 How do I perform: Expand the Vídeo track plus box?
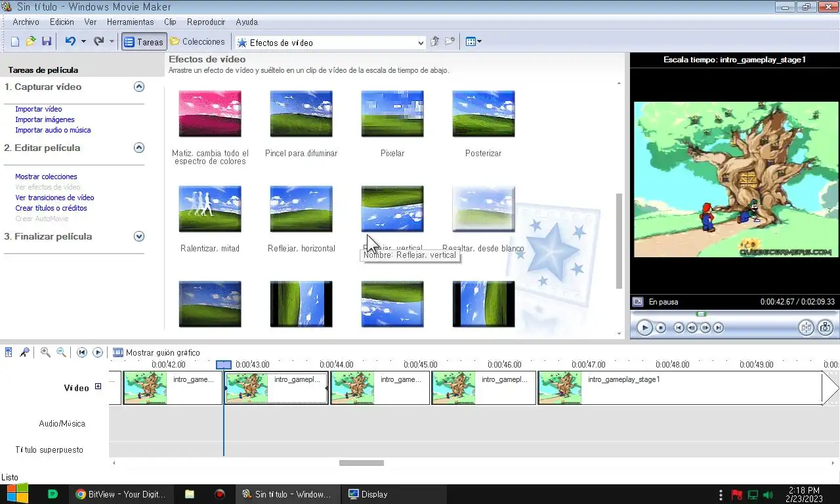[98, 387]
